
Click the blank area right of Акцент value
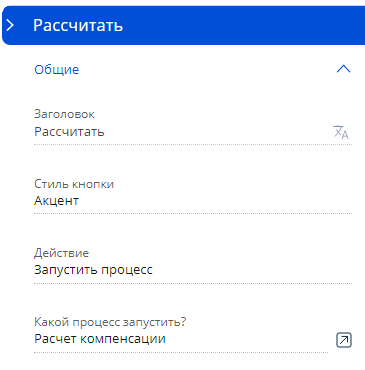pos(217,201)
